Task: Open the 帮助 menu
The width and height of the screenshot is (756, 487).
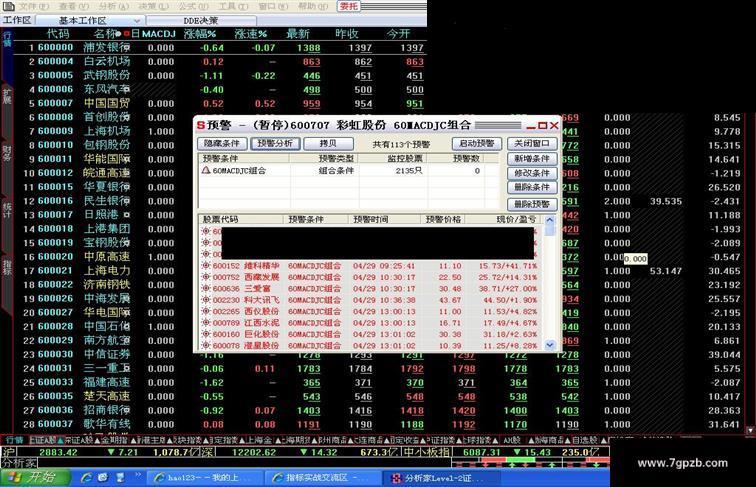Action: (x=313, y=7)
